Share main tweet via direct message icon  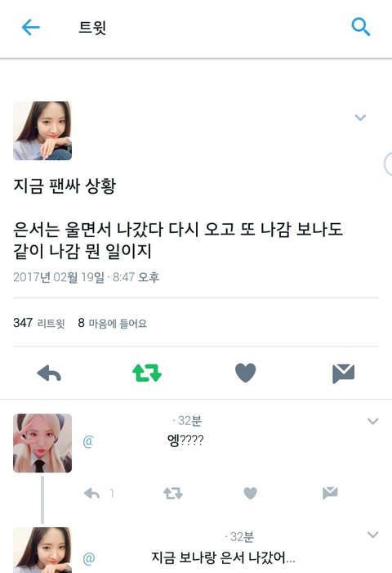click(344, 374)
